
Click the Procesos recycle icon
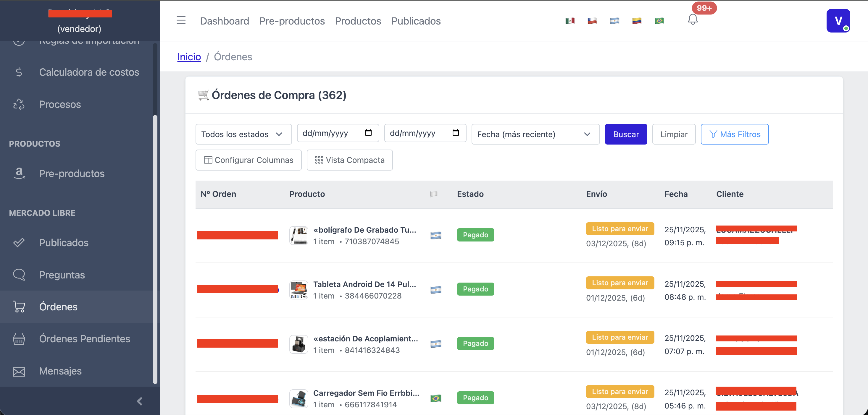[x=19, y=104]
